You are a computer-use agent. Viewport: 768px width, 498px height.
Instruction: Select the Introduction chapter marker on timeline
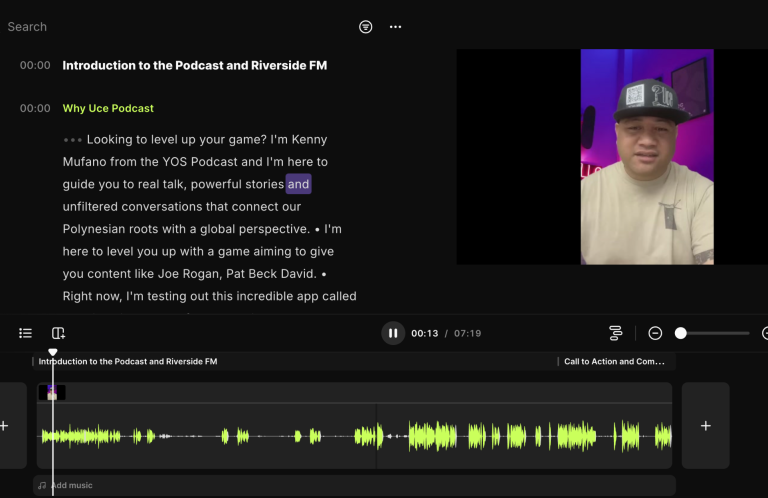[128, 361]
